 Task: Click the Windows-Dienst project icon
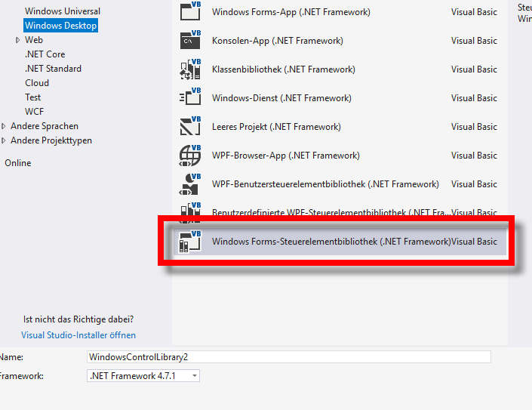tap(190, 98)
